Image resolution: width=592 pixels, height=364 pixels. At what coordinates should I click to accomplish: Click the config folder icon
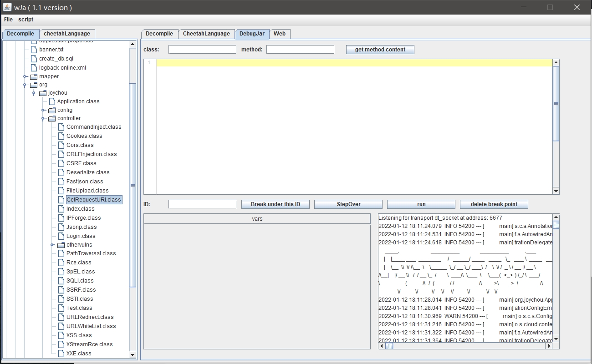[52, 110]
